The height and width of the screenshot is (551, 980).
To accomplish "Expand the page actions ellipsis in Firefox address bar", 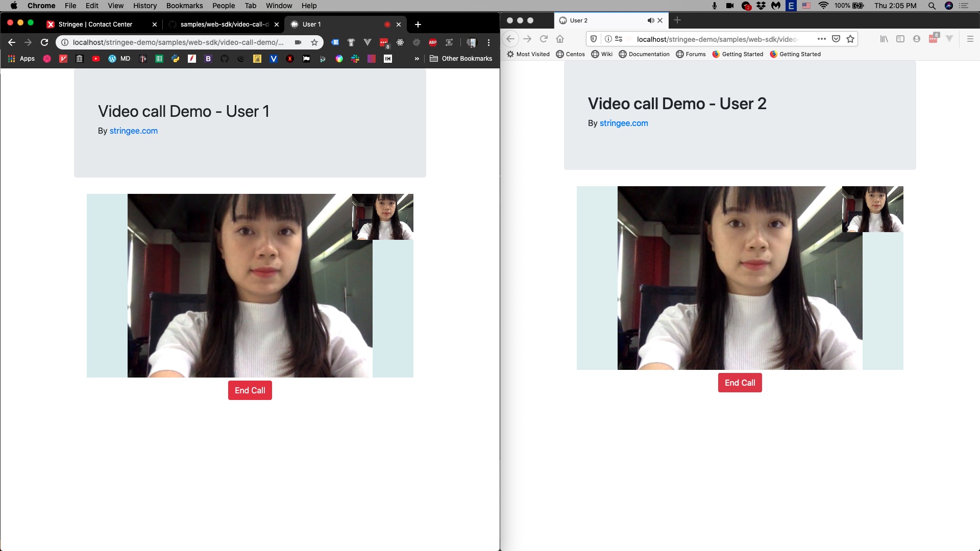I will 821,39.
